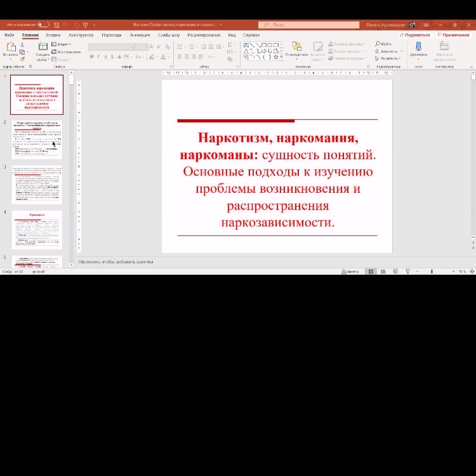Open the Slide Show (Слайд-шоу) ribbon tab
The height and width of the screenshot is (476, 476).
pos(169,35)
